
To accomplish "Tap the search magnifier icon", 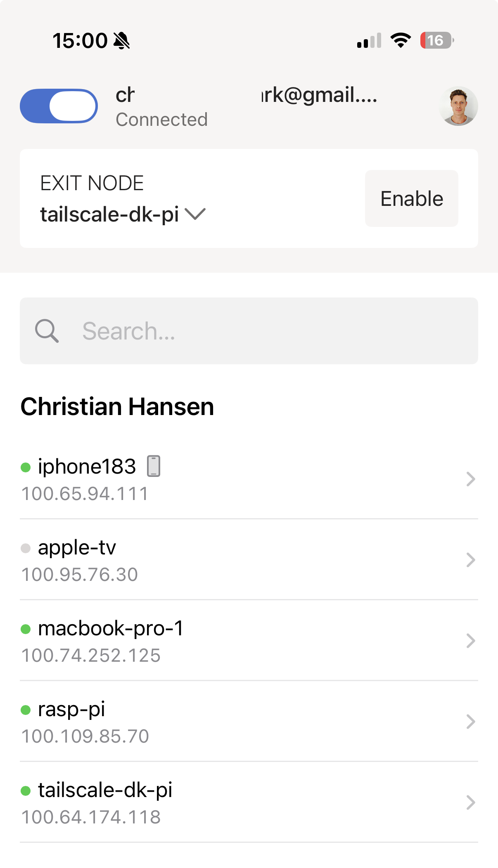I will point(47,331).
